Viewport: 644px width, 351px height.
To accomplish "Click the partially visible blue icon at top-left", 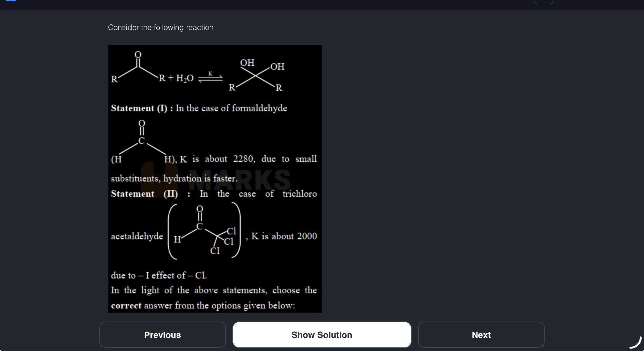I will point(11,1).
